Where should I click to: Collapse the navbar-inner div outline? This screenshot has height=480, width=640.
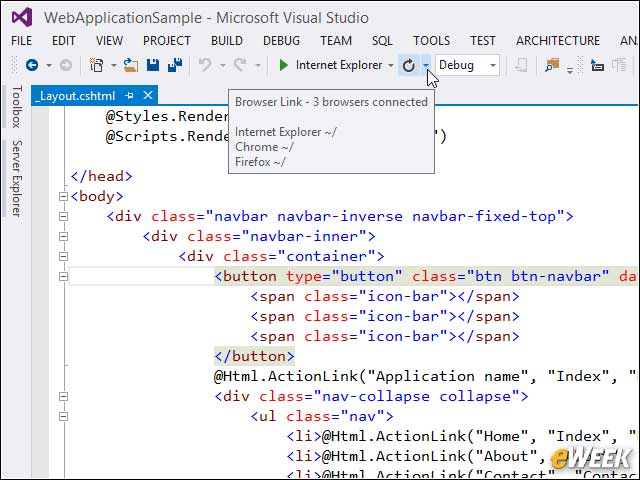pos(63,236)
